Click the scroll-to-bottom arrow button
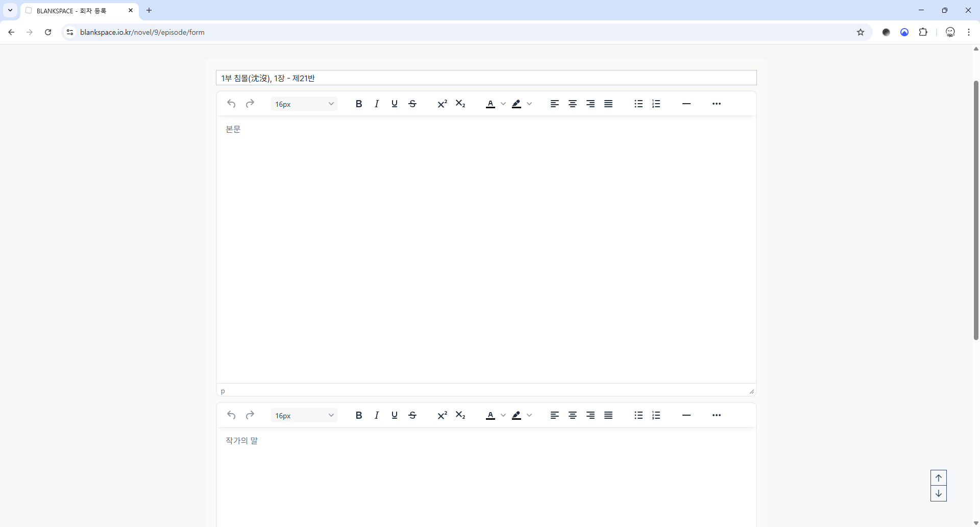980x527 pixels. pyautogui.click(x=938, y=493)
